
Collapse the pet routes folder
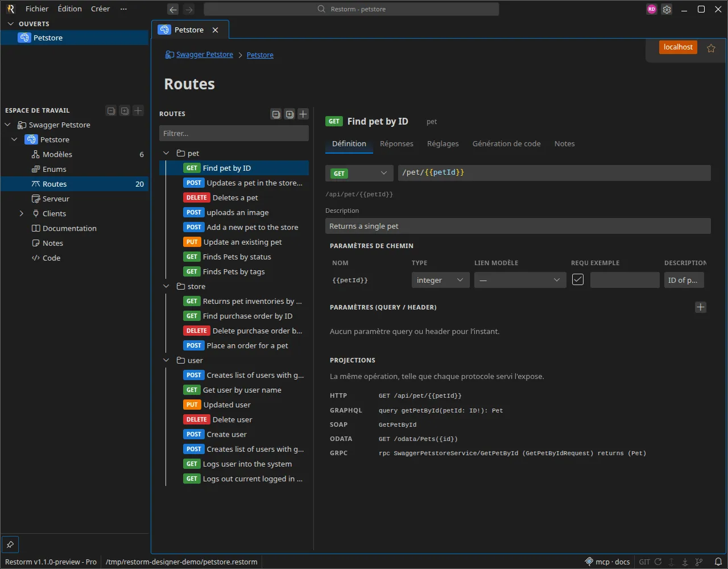click(166, 153)
